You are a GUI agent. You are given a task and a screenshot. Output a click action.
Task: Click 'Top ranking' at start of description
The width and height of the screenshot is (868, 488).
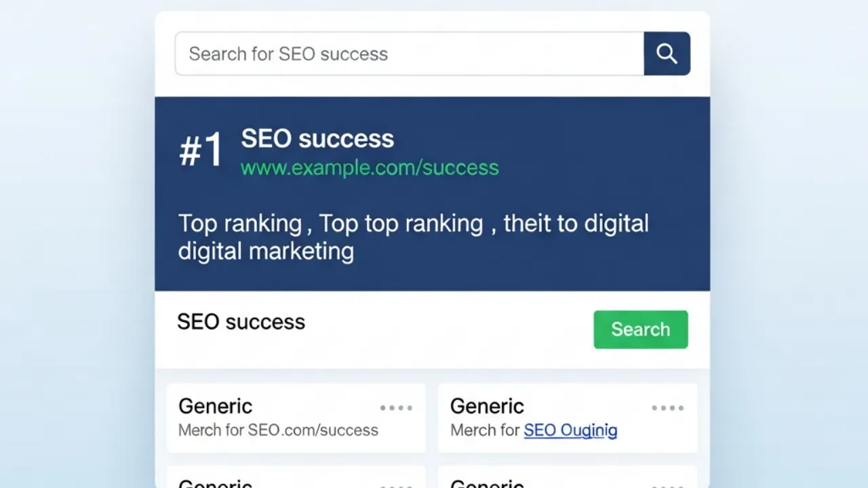[x=240, y=223]
